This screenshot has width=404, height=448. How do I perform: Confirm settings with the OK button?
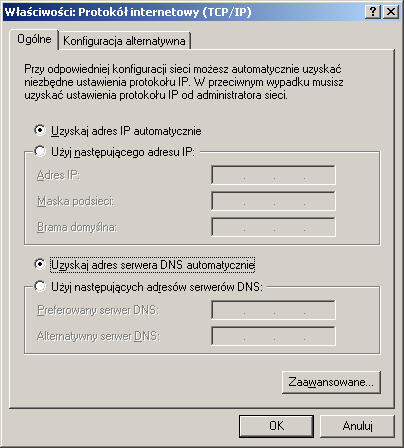coord(276,426)
